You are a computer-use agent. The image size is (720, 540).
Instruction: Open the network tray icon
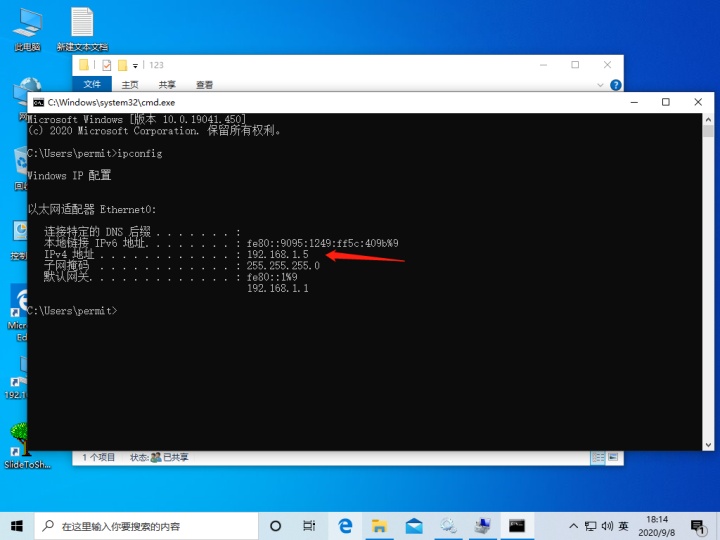[x=591, y=526]
